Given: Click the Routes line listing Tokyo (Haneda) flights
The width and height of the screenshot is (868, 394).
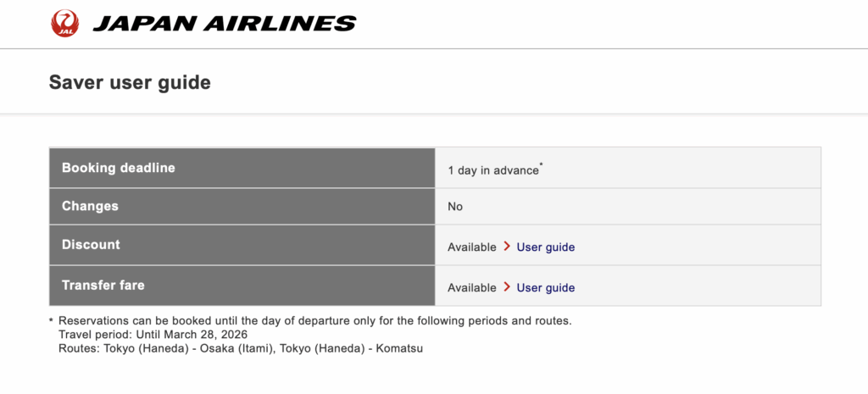Looking at the screenshot, I should [x=239, y=348].
